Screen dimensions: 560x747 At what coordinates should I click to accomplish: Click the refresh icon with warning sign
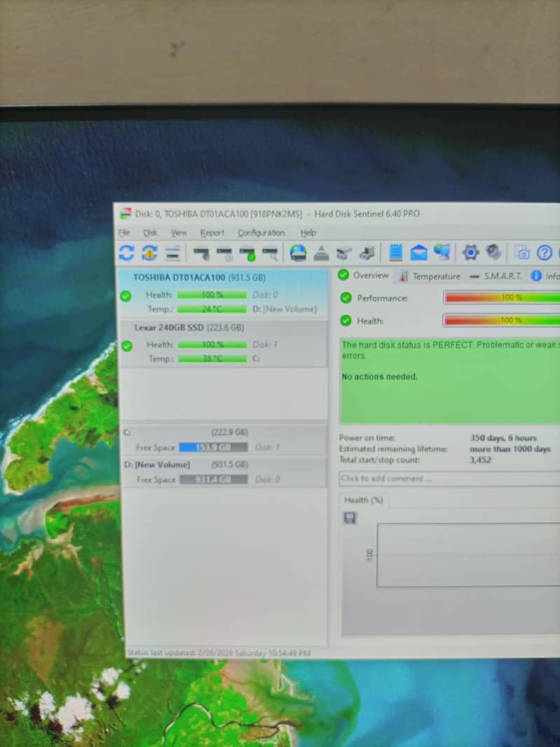(x=149, y=253)
